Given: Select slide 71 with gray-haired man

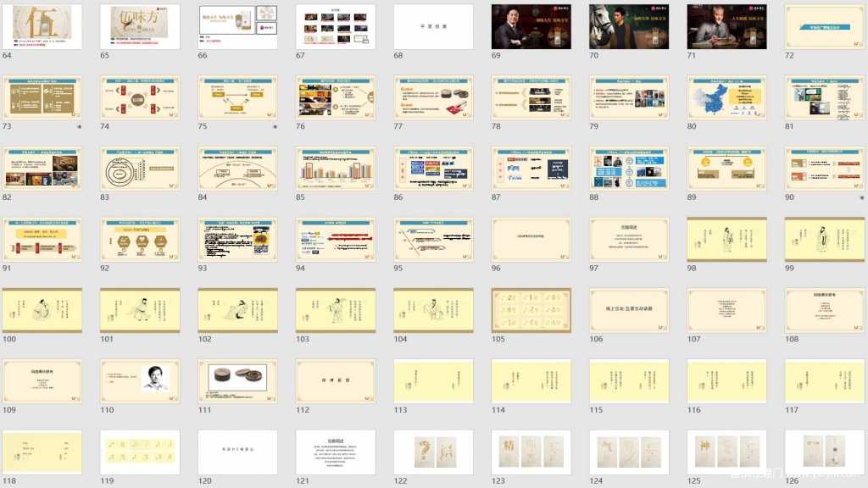Looking at the screenshot, I should click(726, 27).
